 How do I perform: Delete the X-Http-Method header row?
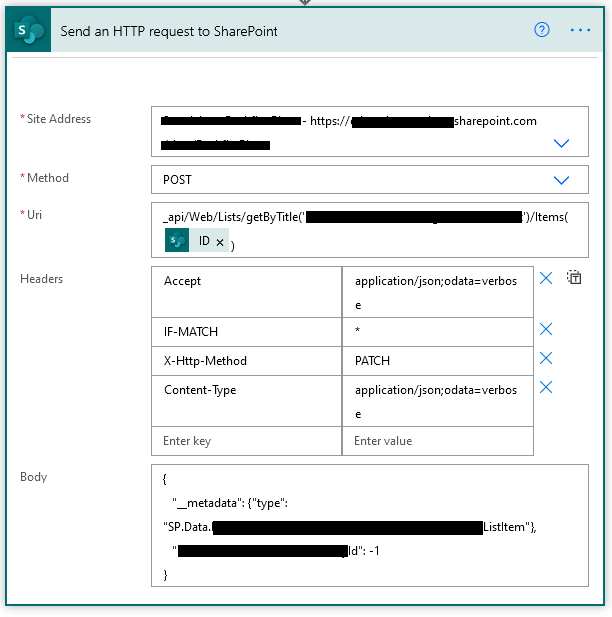click(x=546, y=358)
